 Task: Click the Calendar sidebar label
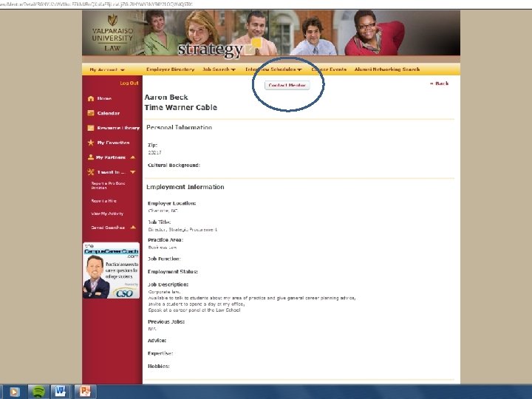click(109, 113)
